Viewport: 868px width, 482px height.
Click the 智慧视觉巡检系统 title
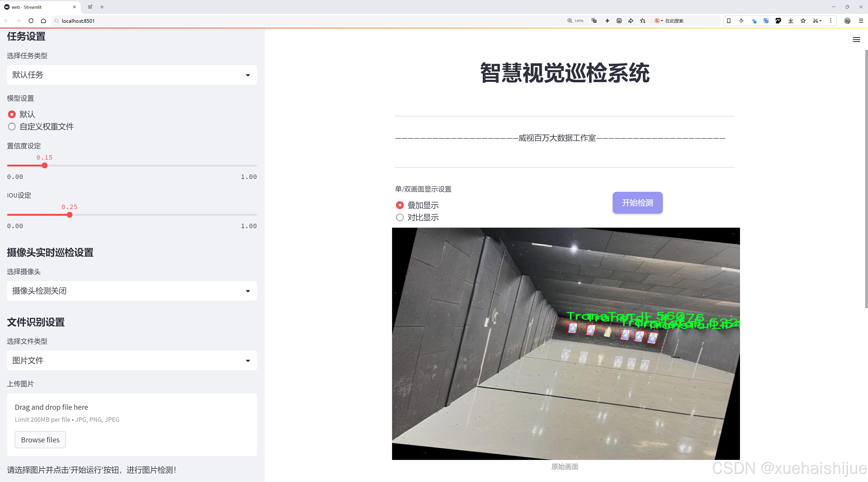point(565,72)
